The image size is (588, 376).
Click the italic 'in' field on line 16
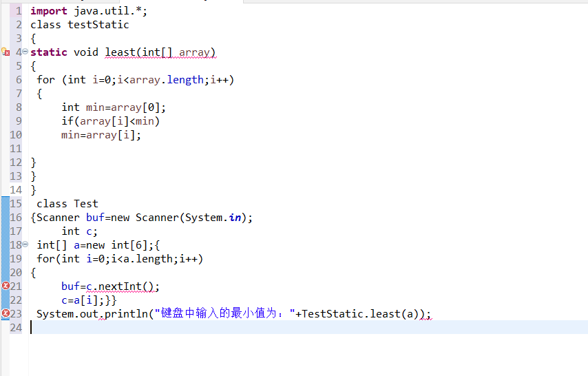point(235,218)
